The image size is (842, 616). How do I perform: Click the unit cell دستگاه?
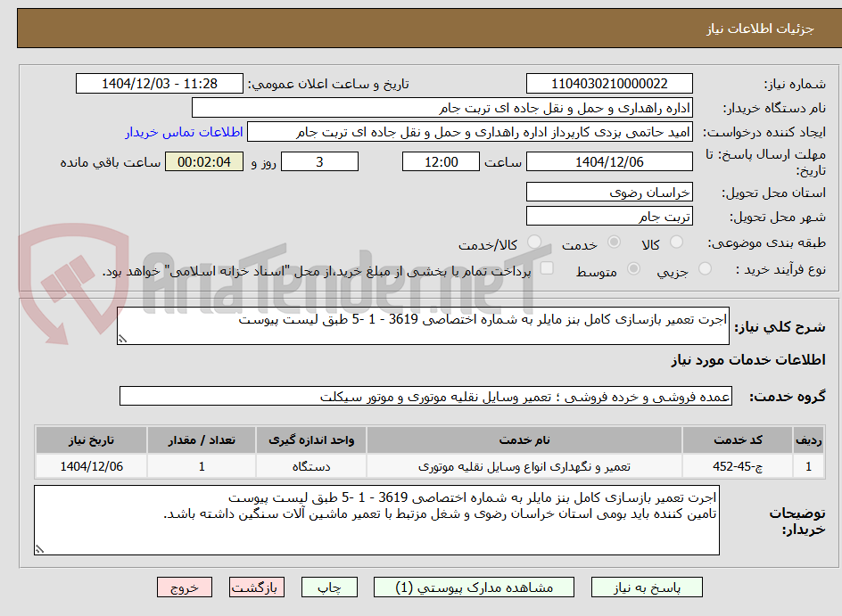click(311, 466)
